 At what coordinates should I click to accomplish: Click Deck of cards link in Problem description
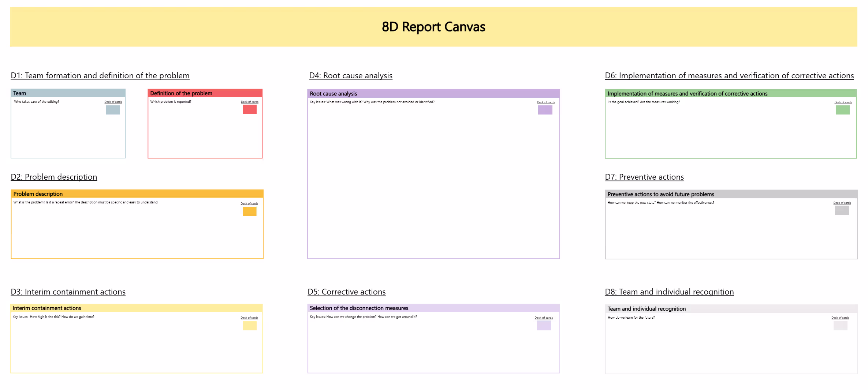[249, 203]
